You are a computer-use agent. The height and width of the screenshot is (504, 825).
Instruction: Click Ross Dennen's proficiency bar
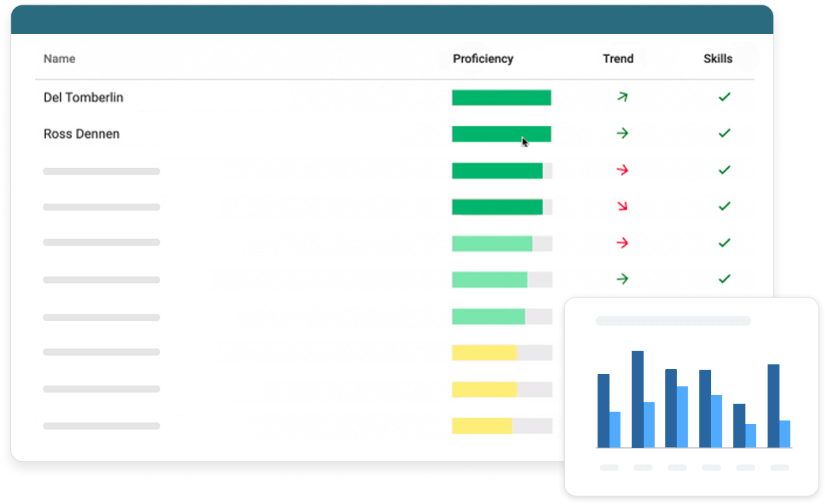tap(501, 134)
